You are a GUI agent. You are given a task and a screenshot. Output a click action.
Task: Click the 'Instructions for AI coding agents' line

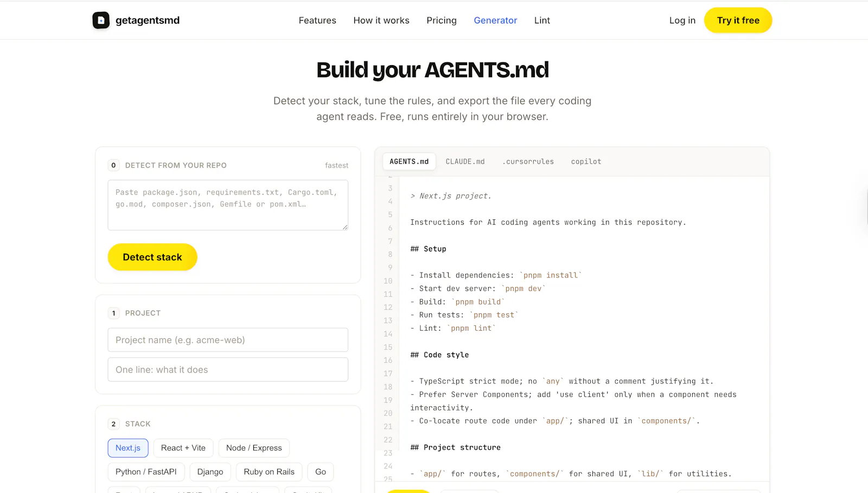[x=548, y=222]
